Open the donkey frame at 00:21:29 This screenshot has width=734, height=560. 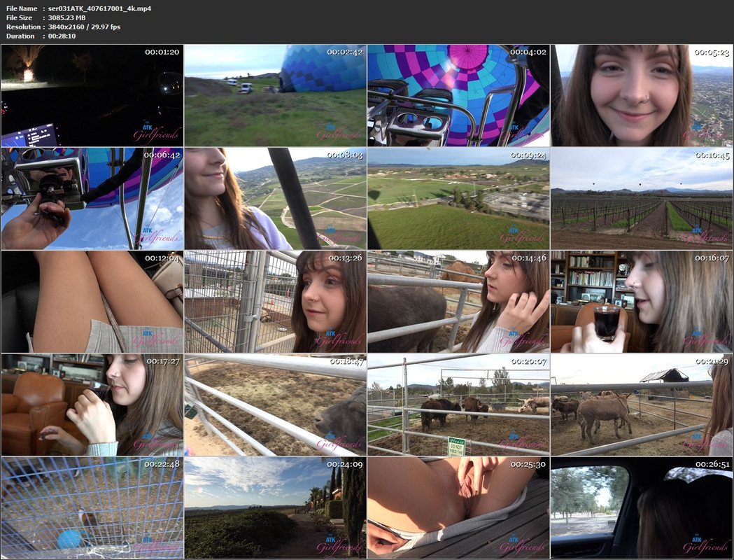pos(642,405)
